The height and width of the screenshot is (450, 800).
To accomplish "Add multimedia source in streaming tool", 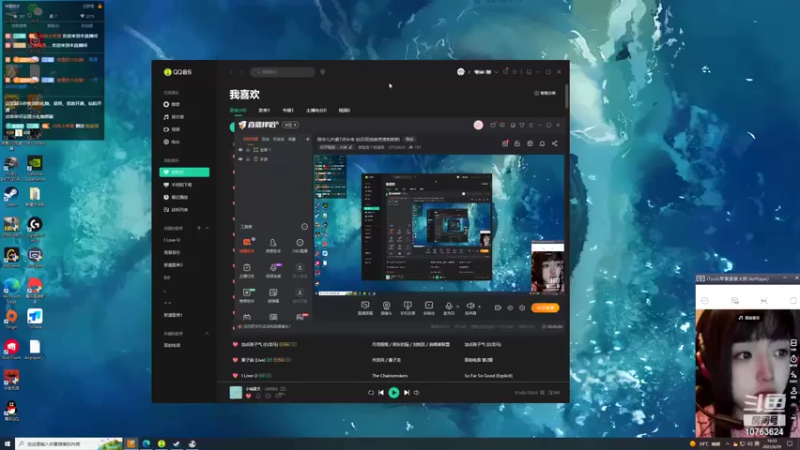I will click(x=429, y=307).
